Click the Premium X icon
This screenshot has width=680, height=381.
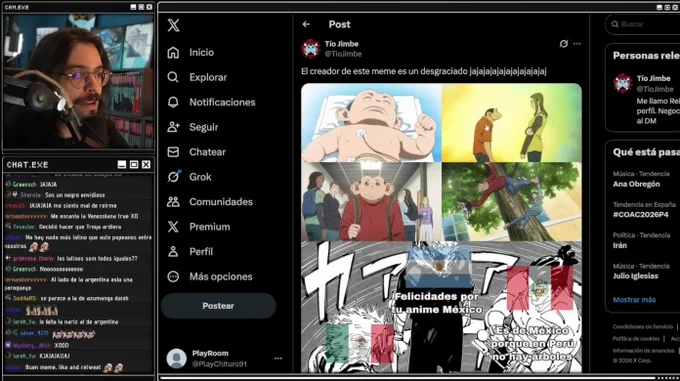(x=173, y=227)
